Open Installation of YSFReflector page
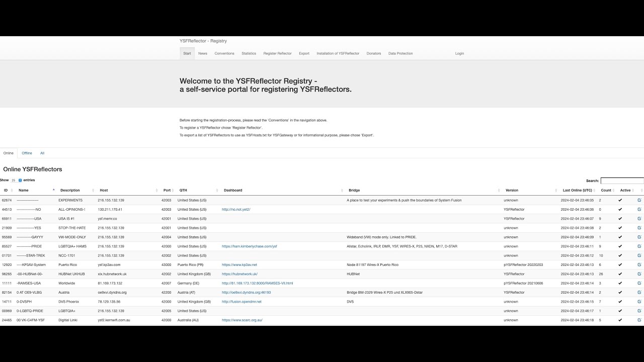644x362 pixels. coord(338,53)
